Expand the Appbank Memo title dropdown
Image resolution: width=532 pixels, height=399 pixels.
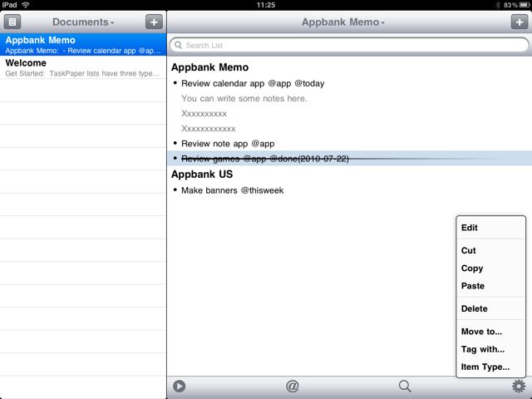point(343,22)
